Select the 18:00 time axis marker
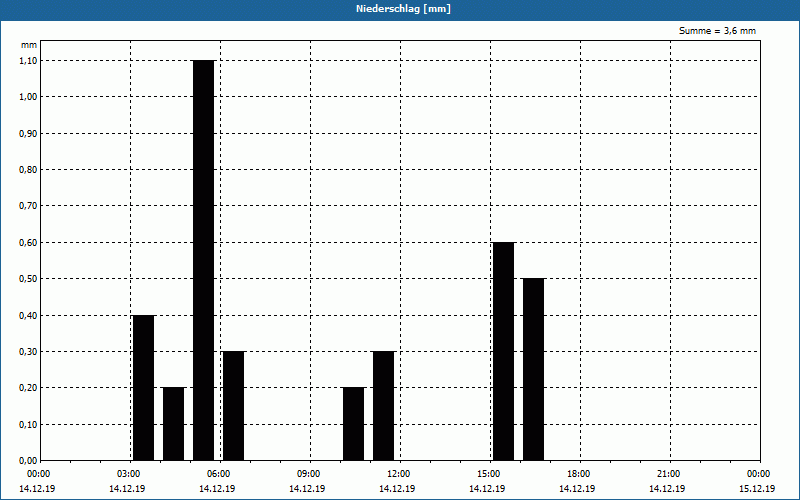Image resolution: width=800 pixels, height=500 pixels. (579, 474)
